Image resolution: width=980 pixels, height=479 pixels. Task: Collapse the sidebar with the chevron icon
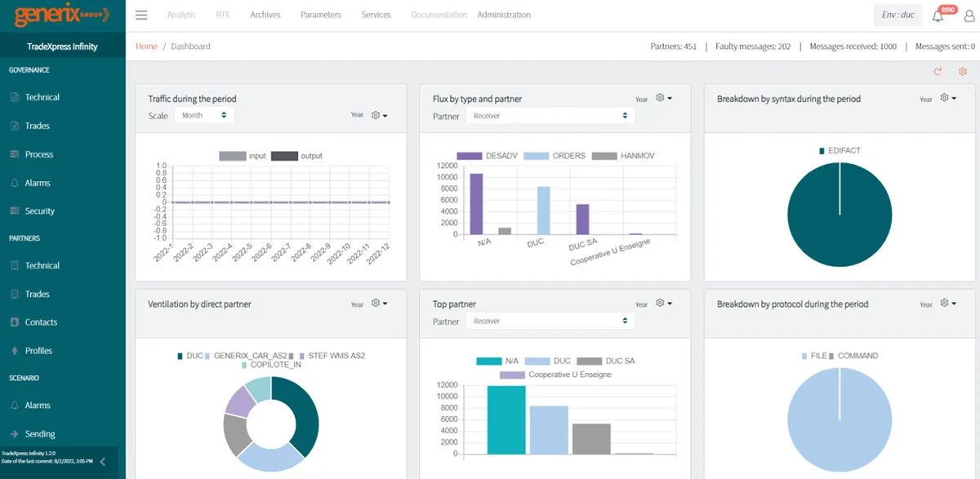tap(102, 462)
